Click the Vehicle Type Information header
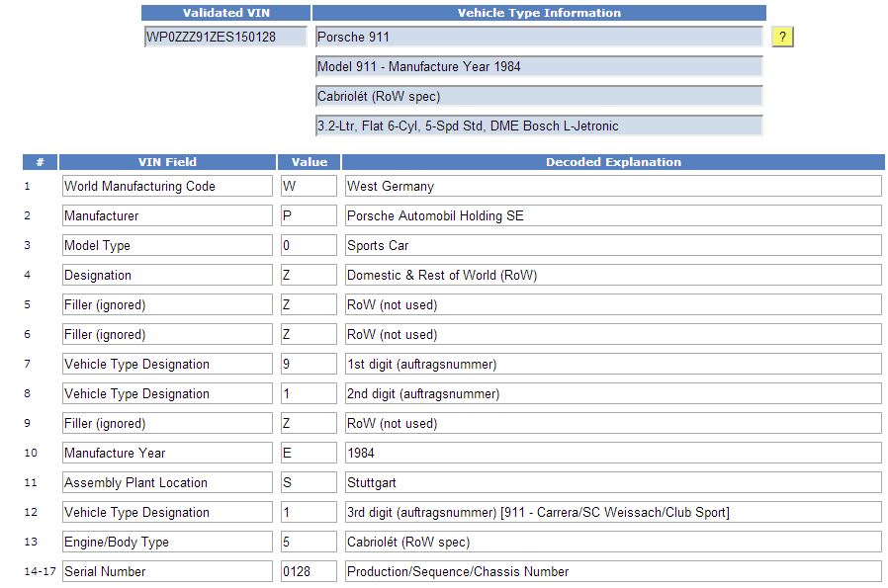Screen dimensions: 888x588 click(x=539, y=13)
